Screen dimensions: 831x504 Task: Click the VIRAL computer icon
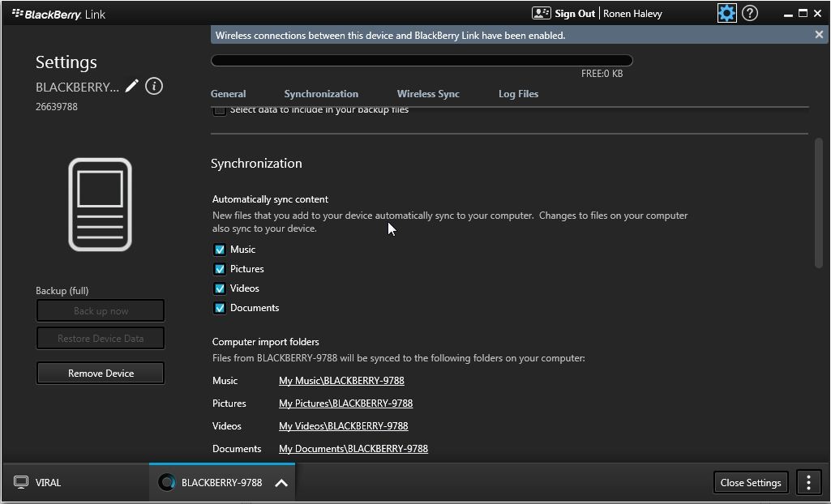pos(21,483)
